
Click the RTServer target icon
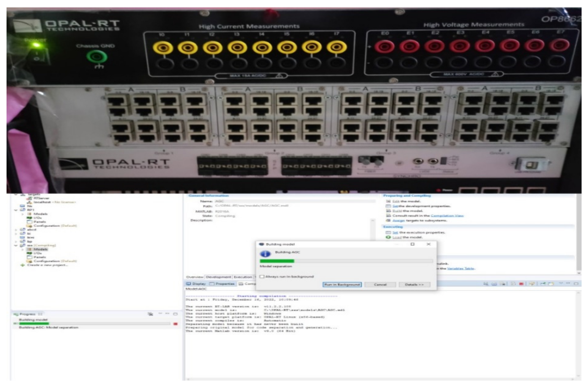coord(30,198)
